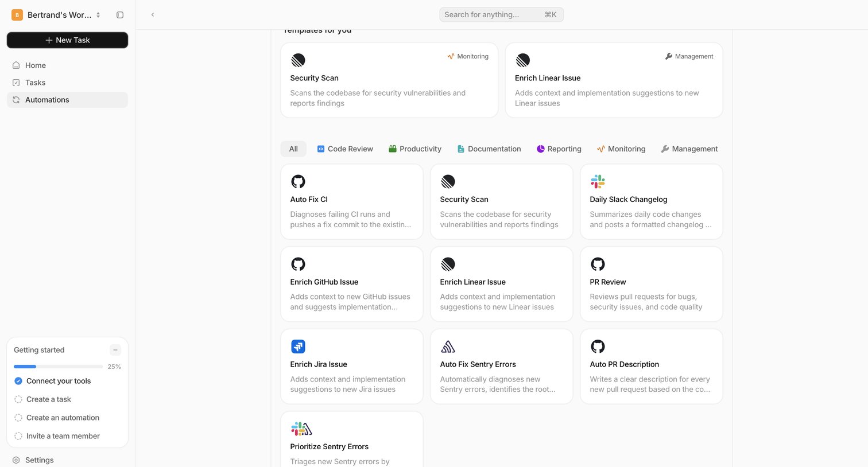
Task: Click the Management tag on the top Enrich Linear Issue card
Action: point(689,56)
